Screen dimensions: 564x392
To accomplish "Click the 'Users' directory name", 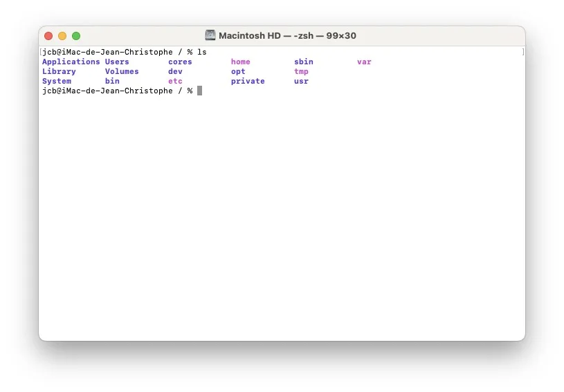I will click(x=117, y=62).
